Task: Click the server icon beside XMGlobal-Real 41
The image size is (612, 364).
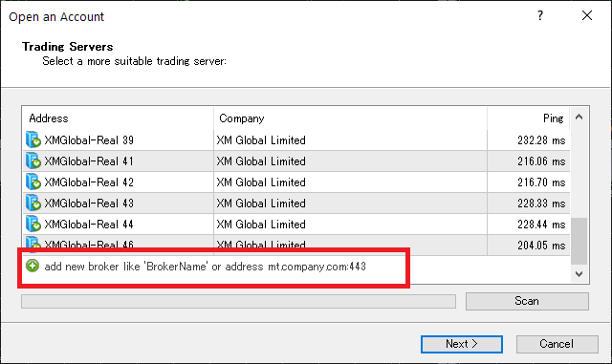Action: pyautogui.click(x=33, y=161)
